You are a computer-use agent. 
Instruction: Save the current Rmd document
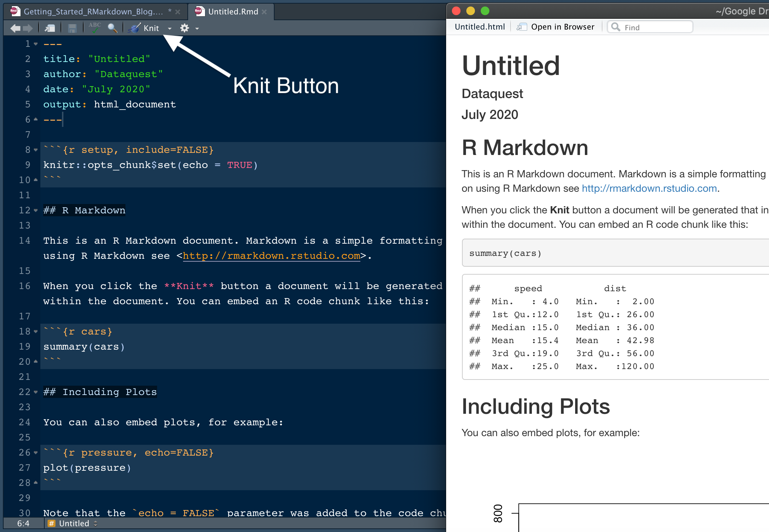click(x=72, y=28)
